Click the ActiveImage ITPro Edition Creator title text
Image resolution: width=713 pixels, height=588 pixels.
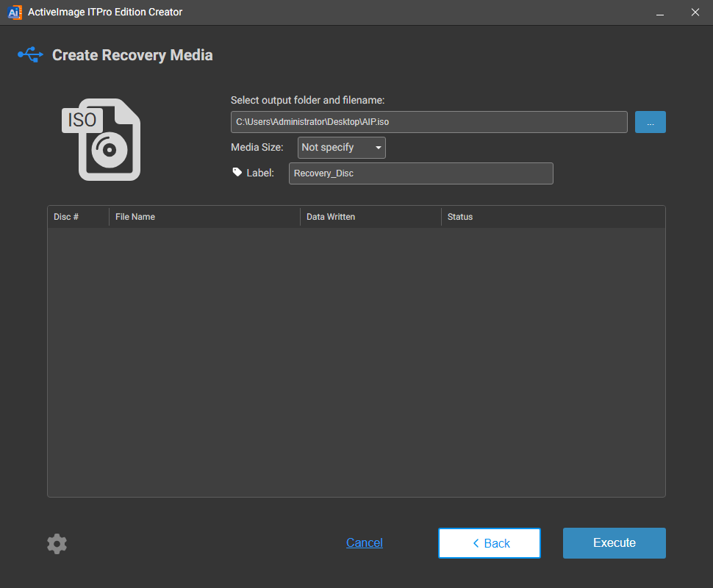(105, 12)
